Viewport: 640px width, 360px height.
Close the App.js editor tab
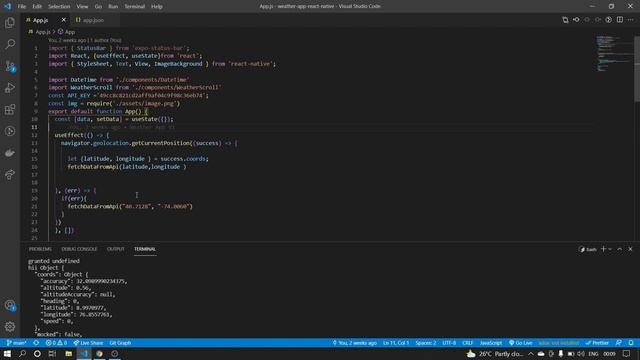click(x=64, y=20)
